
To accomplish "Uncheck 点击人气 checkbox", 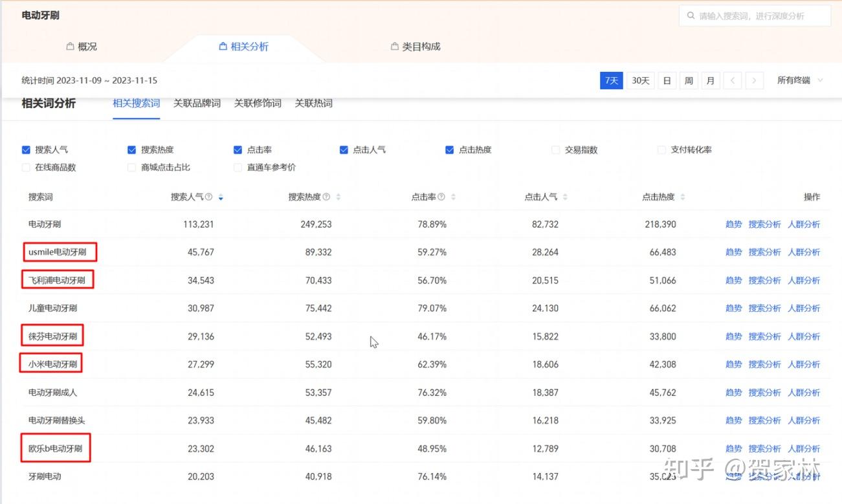I will coord(344,149).
